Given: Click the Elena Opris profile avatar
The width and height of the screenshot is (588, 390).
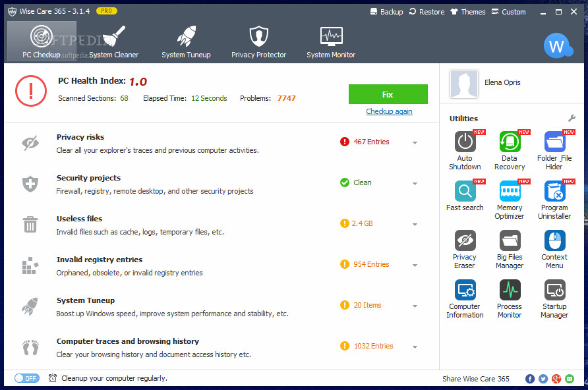Looking at the screenshot, I should click(x=464, y=84).
